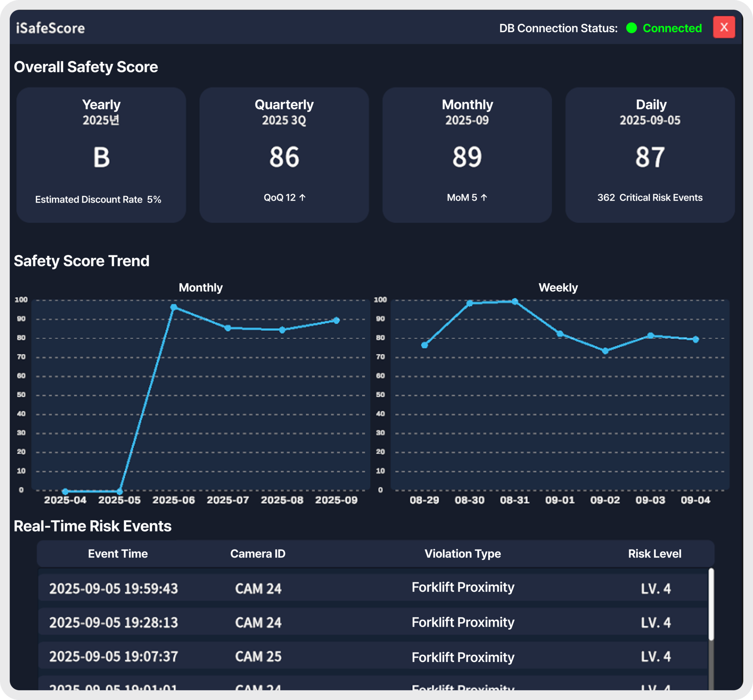Click the Risk Level column header
The height and width of the screenshot is (700, 753).
(655, 553)
